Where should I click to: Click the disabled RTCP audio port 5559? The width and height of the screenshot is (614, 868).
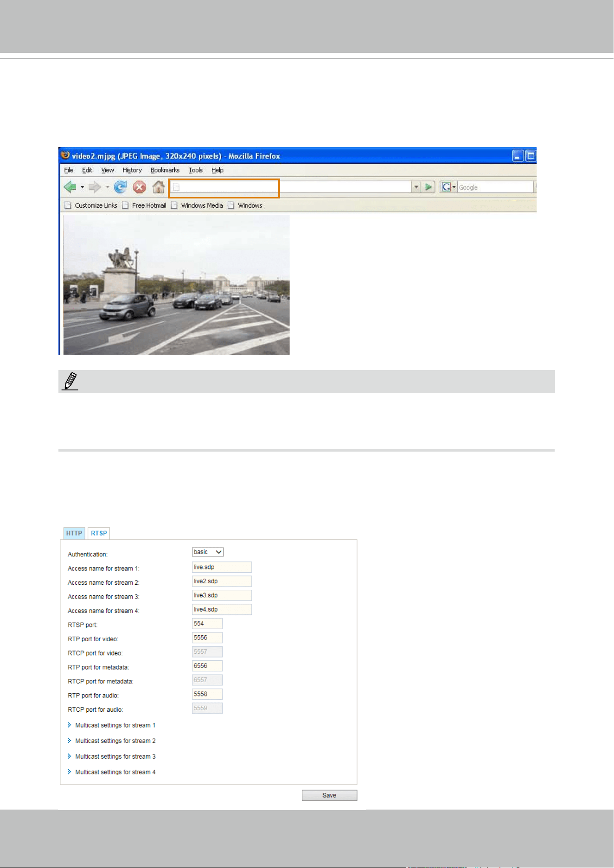pyautogui.click(x=207, y=708)
